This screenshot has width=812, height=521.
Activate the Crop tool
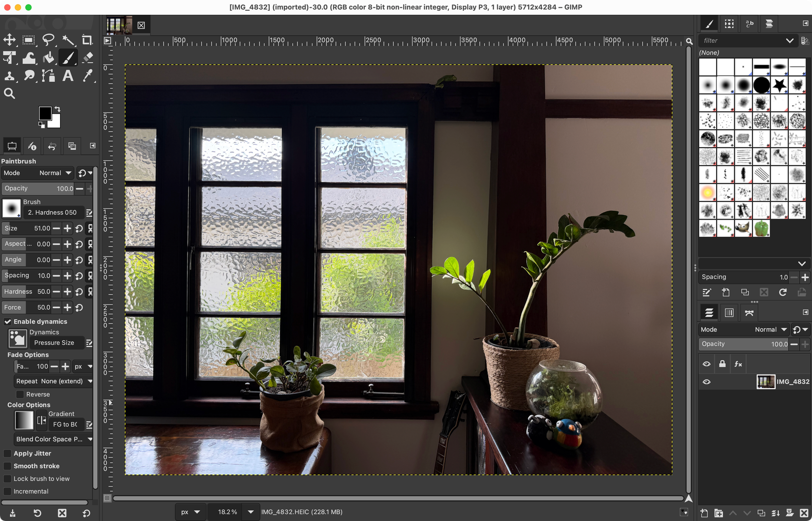[88, 40]
